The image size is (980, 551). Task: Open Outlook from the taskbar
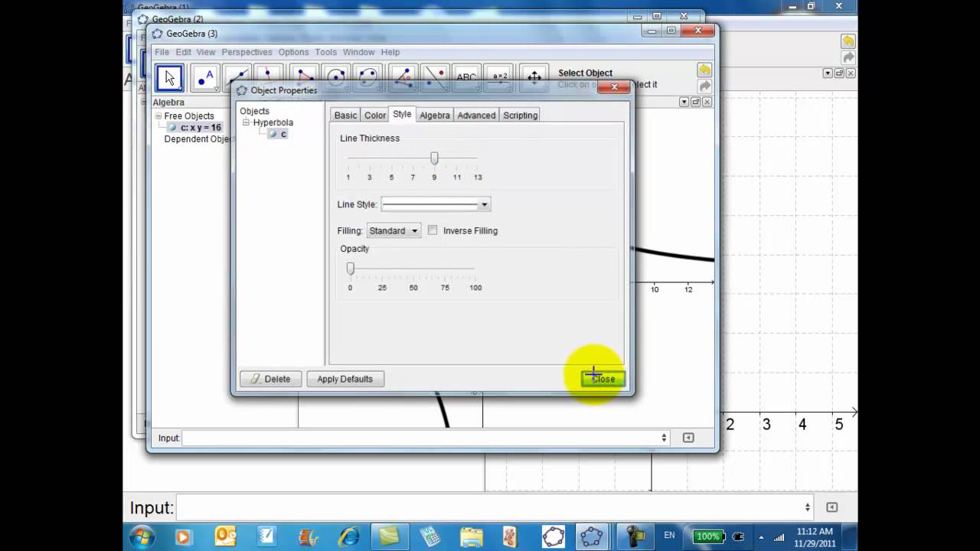[225, 536]
